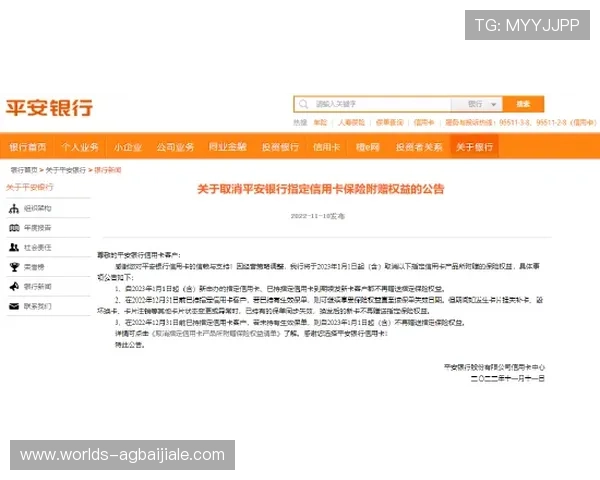Screen dimensions: 600x480
Task: Click the 95511 service hotline text
Action: (x=521, y=122)
